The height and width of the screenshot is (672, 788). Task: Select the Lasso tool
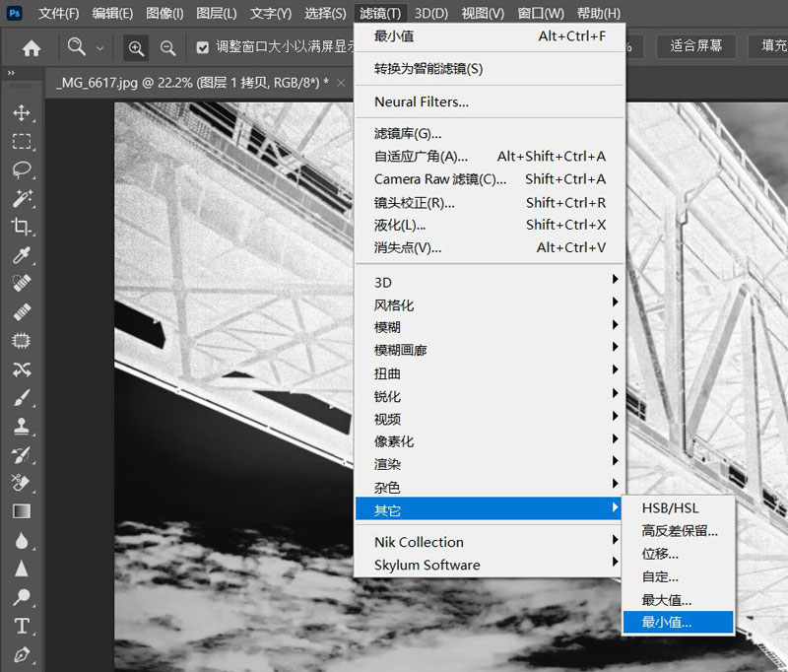click(22, 169)
